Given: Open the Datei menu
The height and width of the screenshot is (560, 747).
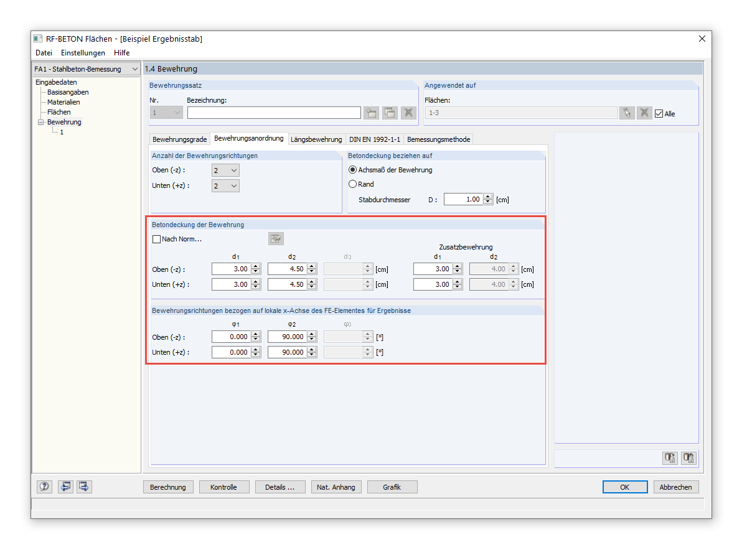Looking at the screenshot, I should [x=44, y=53].
